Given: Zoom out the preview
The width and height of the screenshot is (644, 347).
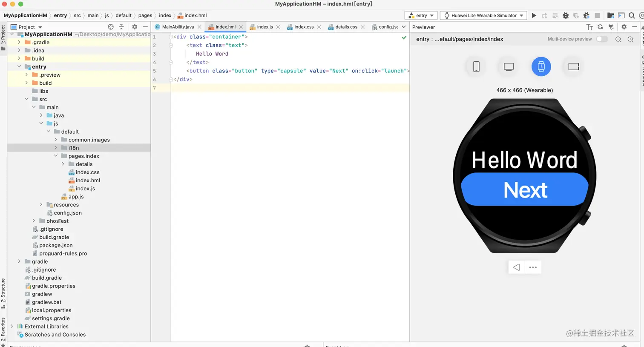Looking at the screenshot, I should 618,39.
